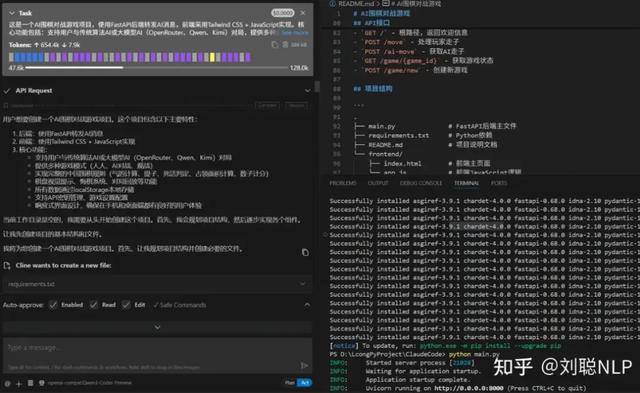Switch Cline to Plan mode

click(x=290, y=383)
